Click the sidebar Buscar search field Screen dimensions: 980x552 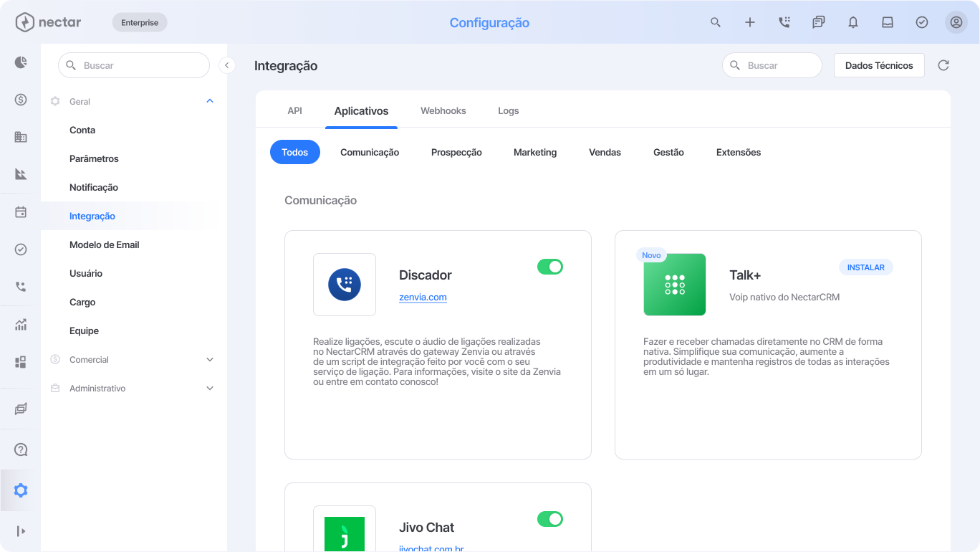(x=134, y=65)
